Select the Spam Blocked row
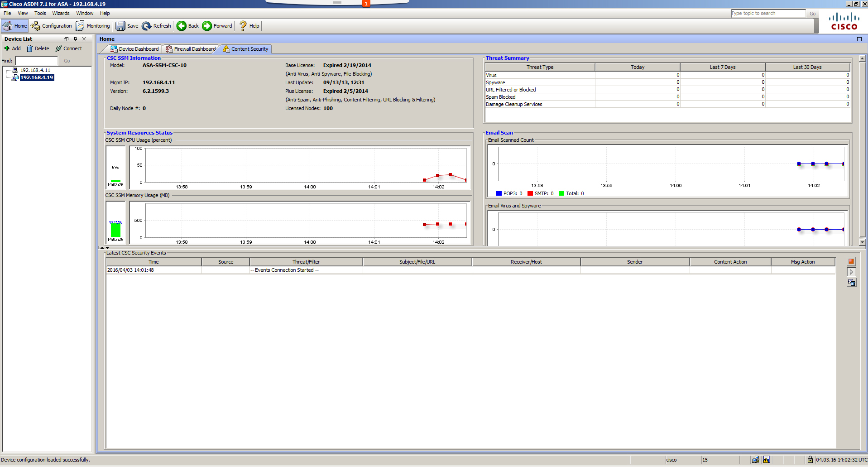Image resolution: width=868 pixels, height=467 pixels. [667, 97]
